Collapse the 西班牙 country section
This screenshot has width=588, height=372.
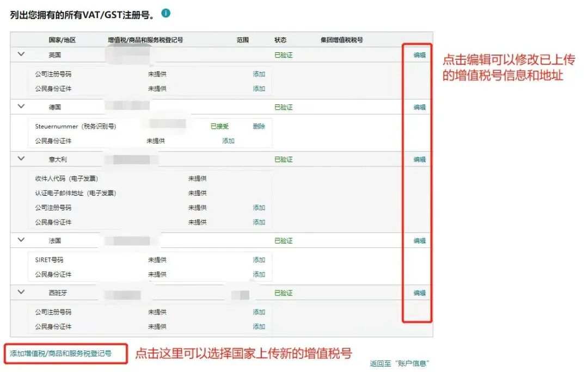(21, 292)
